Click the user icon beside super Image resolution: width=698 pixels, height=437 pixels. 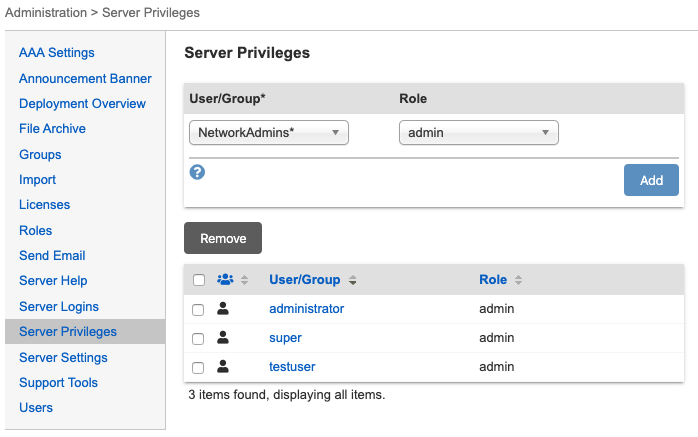224,338
